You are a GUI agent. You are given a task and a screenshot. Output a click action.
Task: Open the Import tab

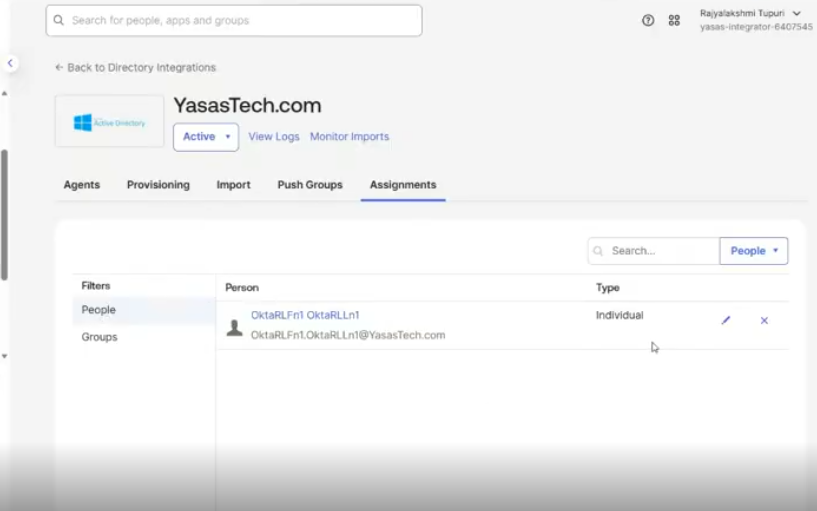pyautogui.click(x=233, y=185)
